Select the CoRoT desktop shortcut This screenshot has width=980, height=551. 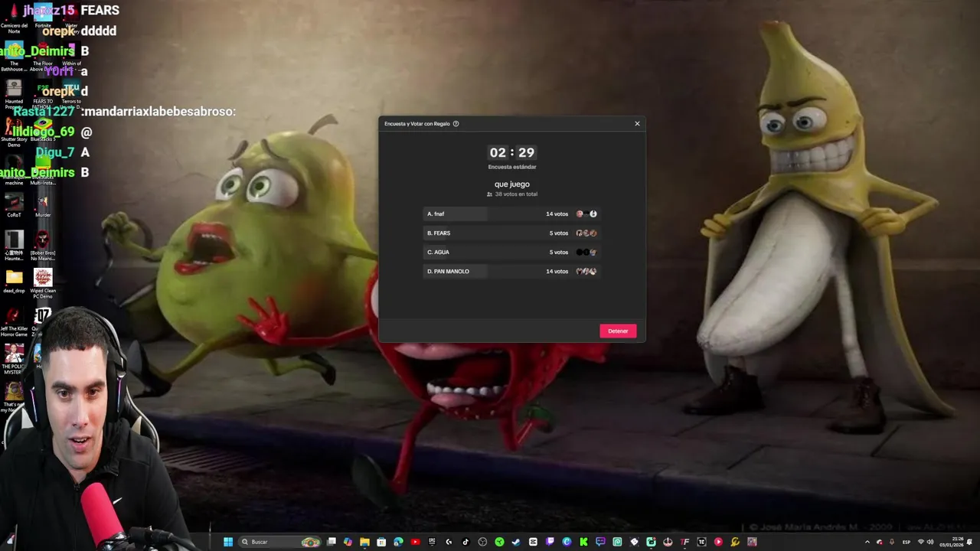pyautogui.click(x=14, y=205)
